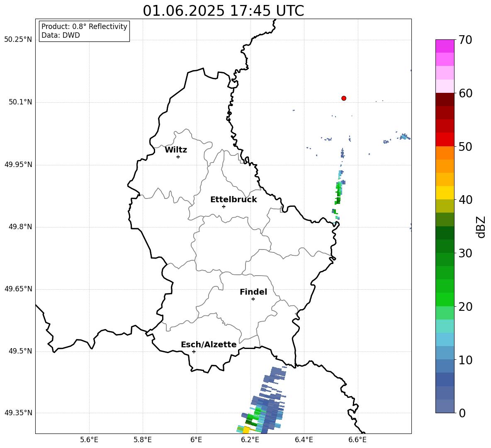The height and width of the screenshot is (448, 491).
Task: Click the colorbar tick label '30'
Action: 465,253
